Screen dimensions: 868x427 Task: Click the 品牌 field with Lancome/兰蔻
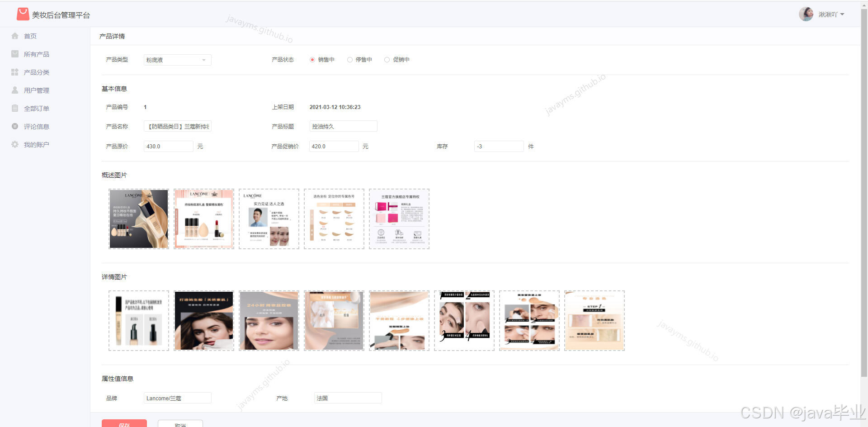pyautogui.click(x=177, y=398)
